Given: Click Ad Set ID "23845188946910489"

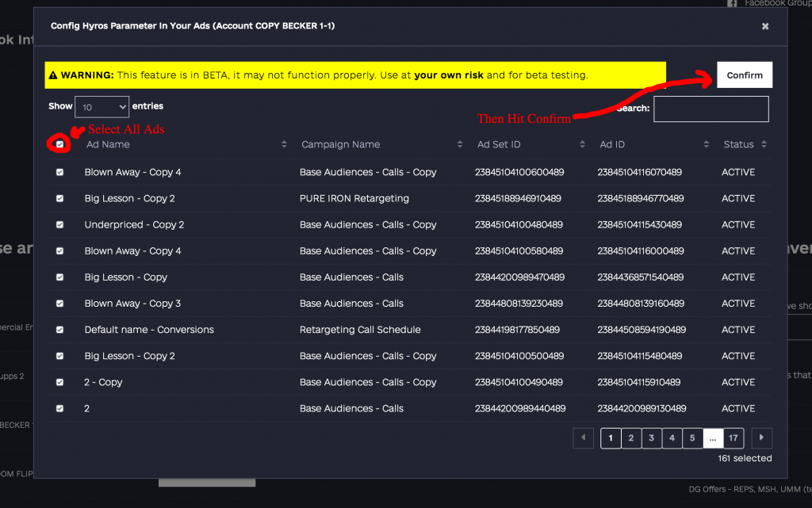Looking at the screenshot, I should tap(518, 199).
